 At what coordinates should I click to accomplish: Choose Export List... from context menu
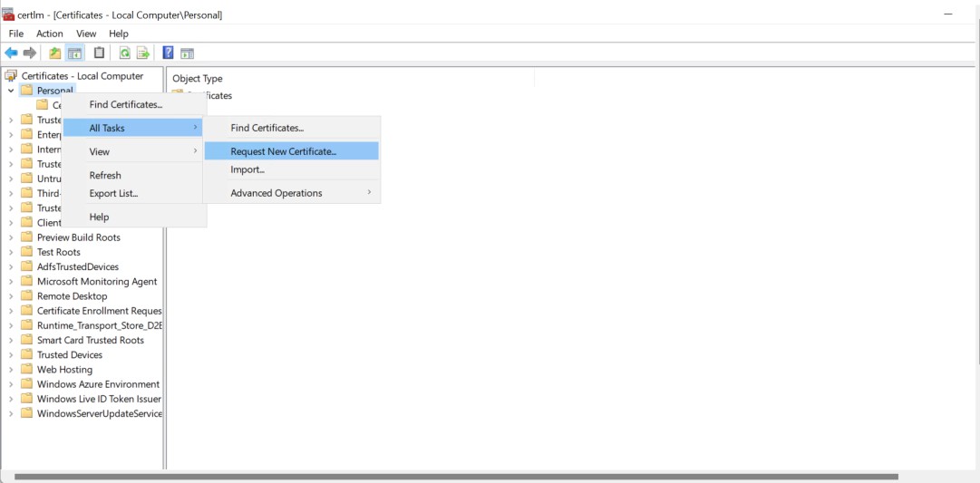coord(134,193)
